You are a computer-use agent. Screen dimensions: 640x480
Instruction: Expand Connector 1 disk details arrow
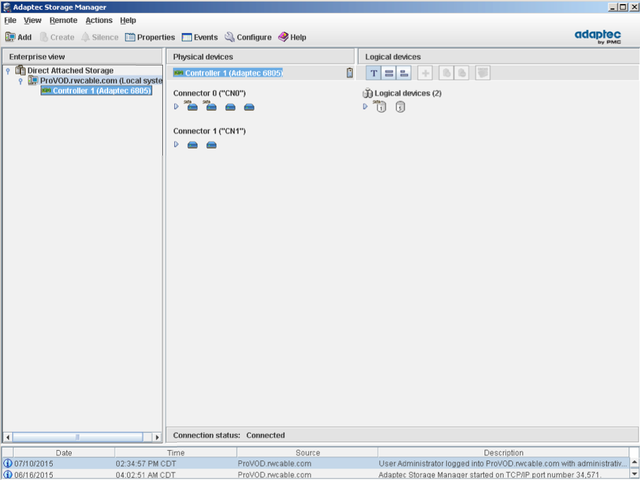point(176,144)
